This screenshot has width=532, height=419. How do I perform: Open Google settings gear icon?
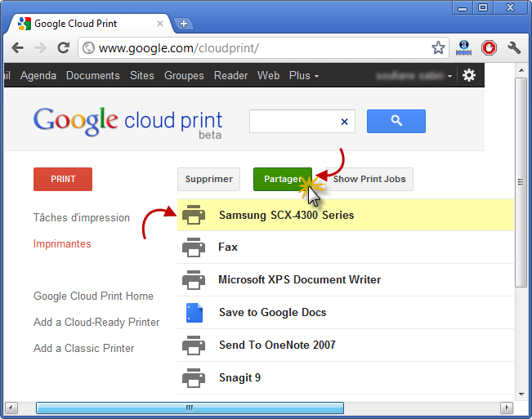tap(469, 75)
